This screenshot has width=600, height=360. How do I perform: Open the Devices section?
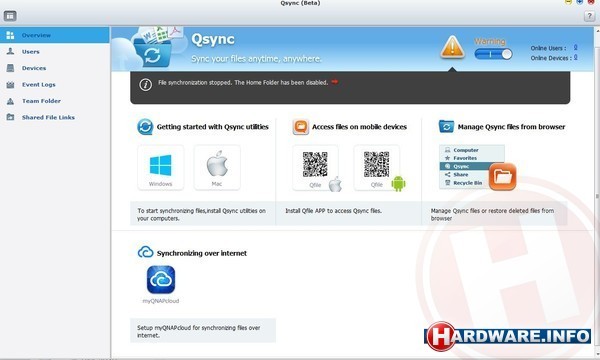(55, 68)
